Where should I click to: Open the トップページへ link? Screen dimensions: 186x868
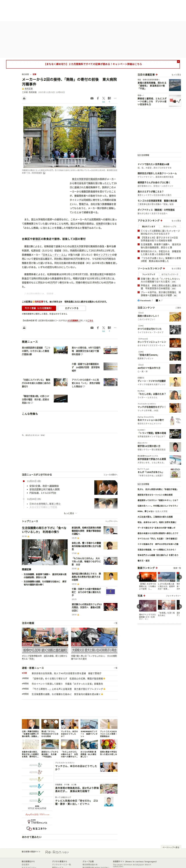coord(111,521)
